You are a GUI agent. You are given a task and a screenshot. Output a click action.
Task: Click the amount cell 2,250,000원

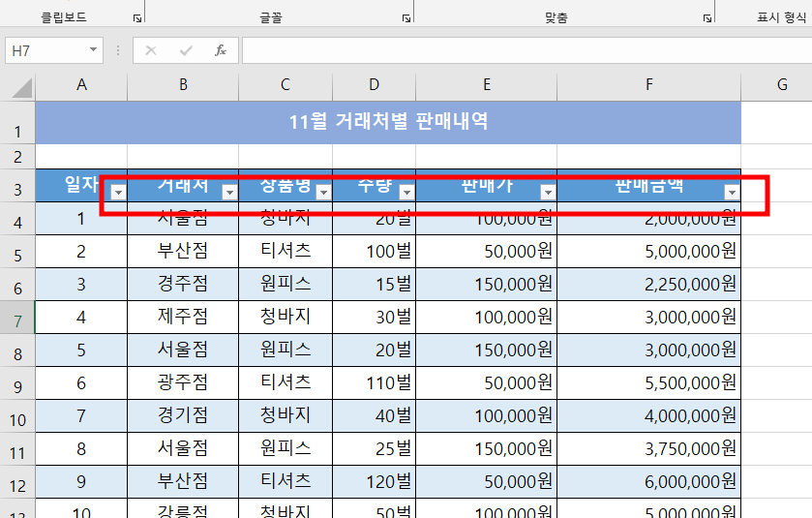pyautogui.click(x=648, y=284)
